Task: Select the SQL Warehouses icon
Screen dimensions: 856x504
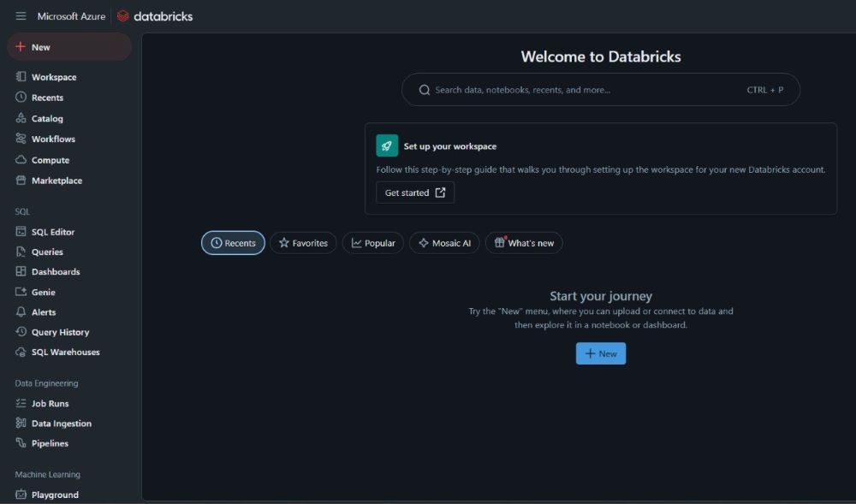Action: point(21,352)
